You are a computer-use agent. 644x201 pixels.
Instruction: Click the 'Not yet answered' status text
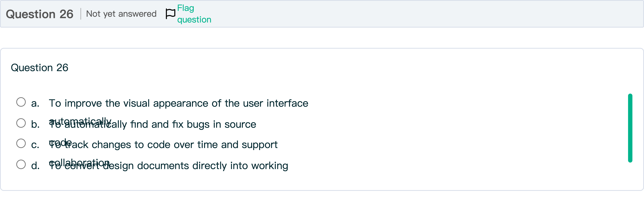coord(121,14)
